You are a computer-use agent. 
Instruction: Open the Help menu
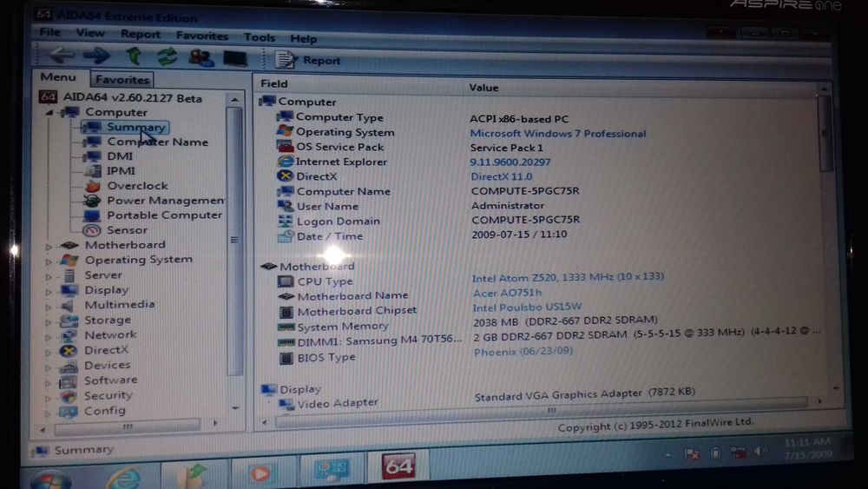tap(303, 39)
